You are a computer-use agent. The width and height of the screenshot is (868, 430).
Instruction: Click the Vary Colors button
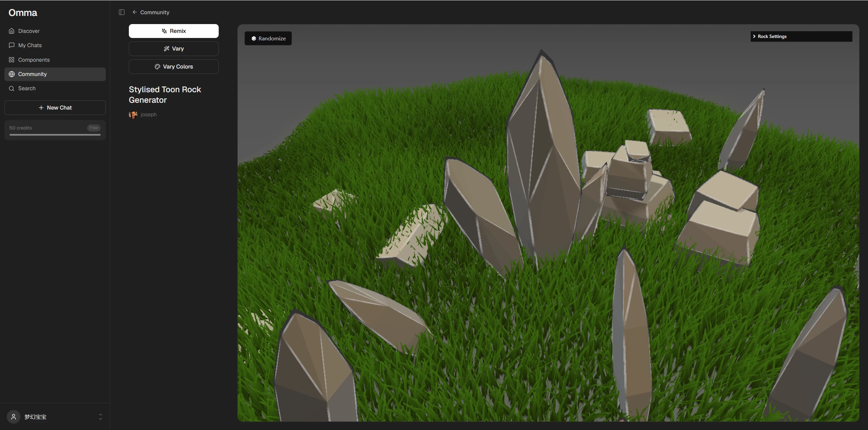[x=174, y=66]
